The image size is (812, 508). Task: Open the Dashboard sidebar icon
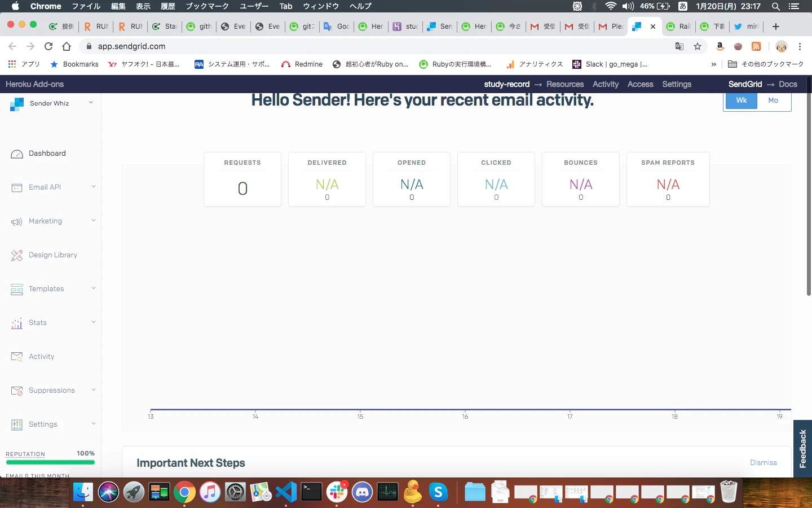coord(17,154)
